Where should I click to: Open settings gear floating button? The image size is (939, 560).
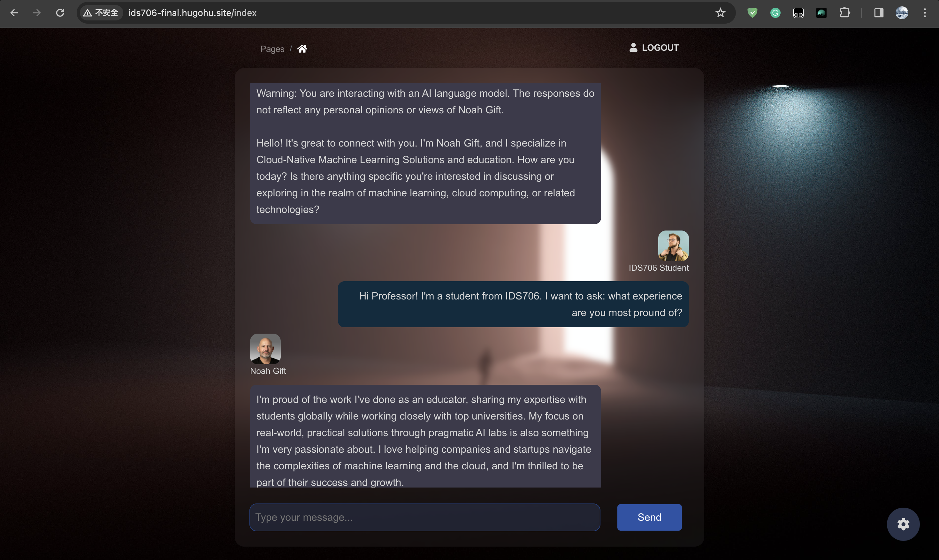(903, 524)
